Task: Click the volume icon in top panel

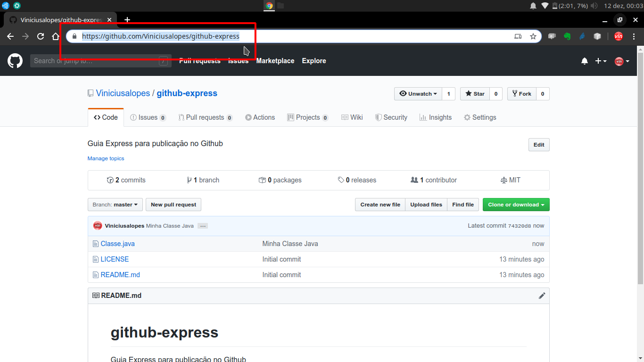Action: (x=594, y=6)
